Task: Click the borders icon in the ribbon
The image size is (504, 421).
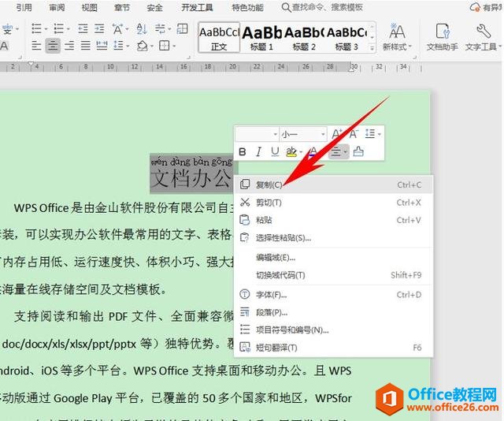Action: click(165, 46)
